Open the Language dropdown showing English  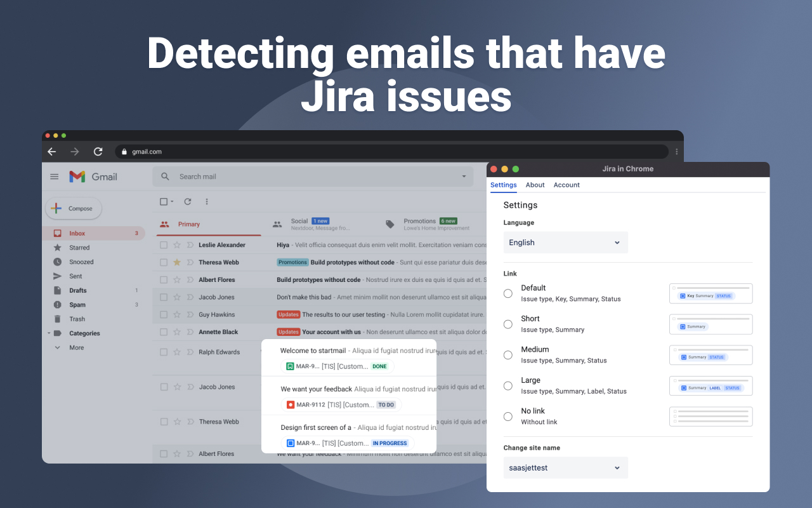(x=565, y=242)
